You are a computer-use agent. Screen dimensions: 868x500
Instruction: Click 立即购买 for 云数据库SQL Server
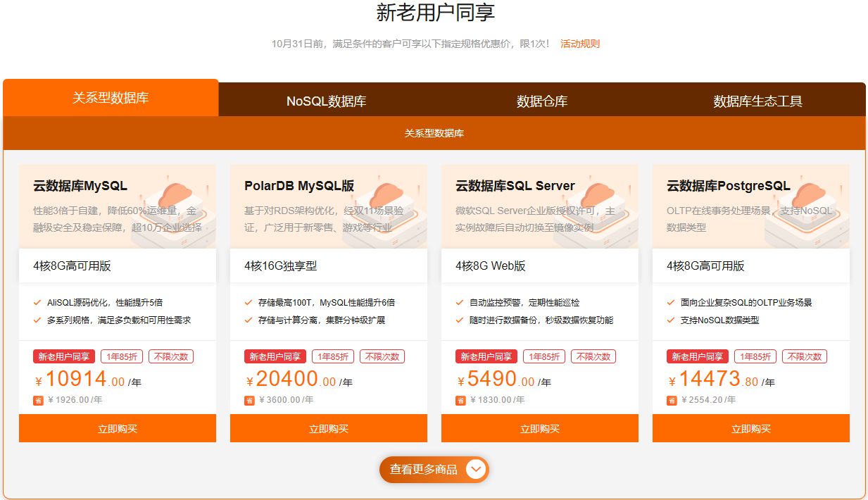pyautogui.click(x=540, y=428)
